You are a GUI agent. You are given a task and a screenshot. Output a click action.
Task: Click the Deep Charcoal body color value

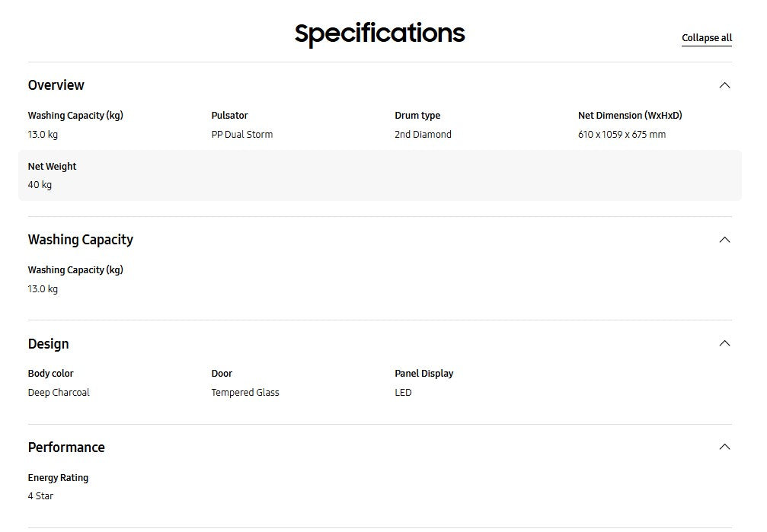tap(59, 393)
